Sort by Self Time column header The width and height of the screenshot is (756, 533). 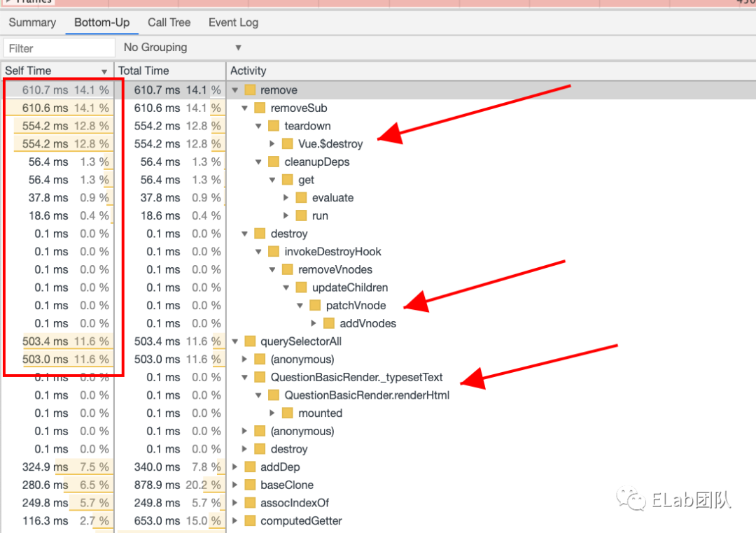[x=57, y=71]
